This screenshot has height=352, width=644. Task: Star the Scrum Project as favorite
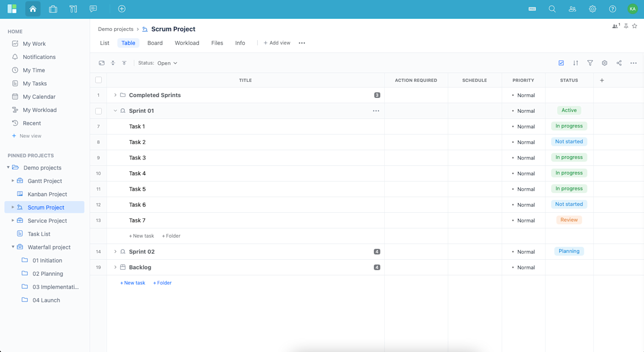coord(635,26)
